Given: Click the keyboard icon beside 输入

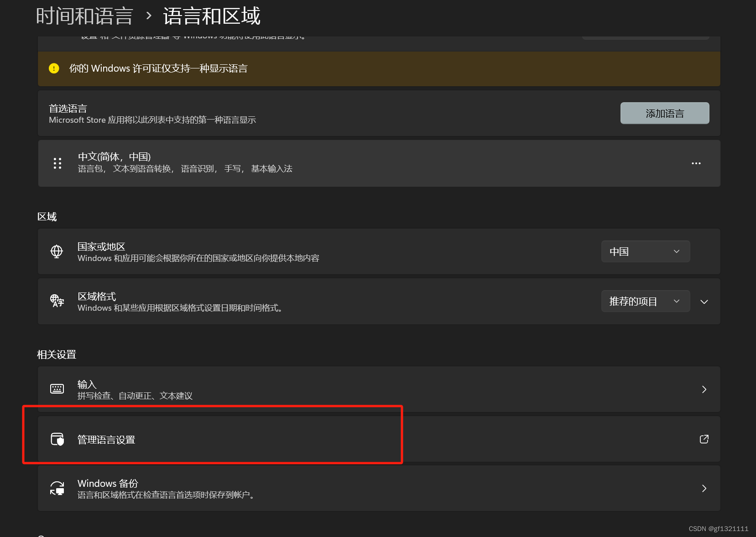Looking at the screenshot, I should pyautogui.click(x=57, y=389).
